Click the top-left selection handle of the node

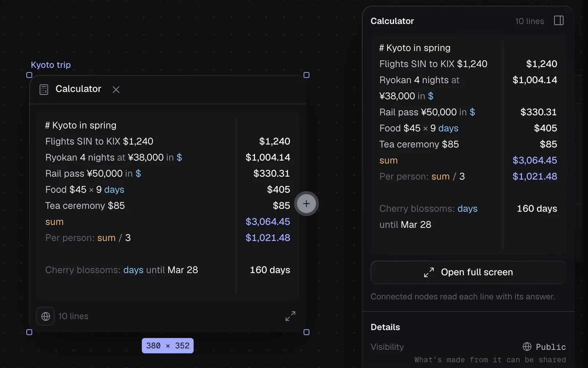29,75
